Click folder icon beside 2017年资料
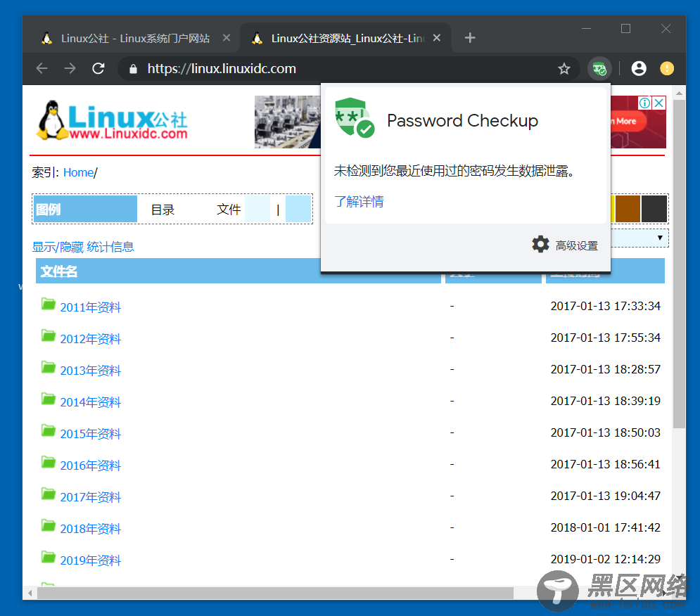The width and height of the screenshot is (700, 616). (49, 494)
